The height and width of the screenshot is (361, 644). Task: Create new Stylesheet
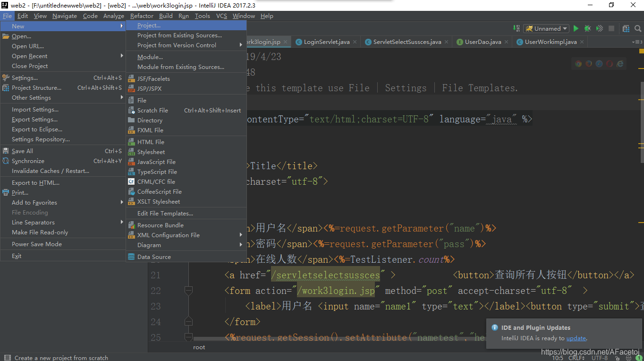click(x=186, y=152)
